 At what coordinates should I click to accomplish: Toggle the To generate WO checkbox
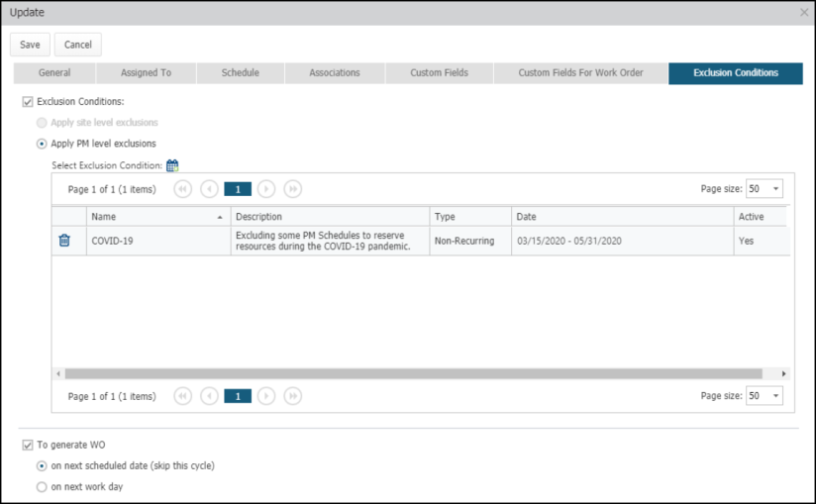28,446
